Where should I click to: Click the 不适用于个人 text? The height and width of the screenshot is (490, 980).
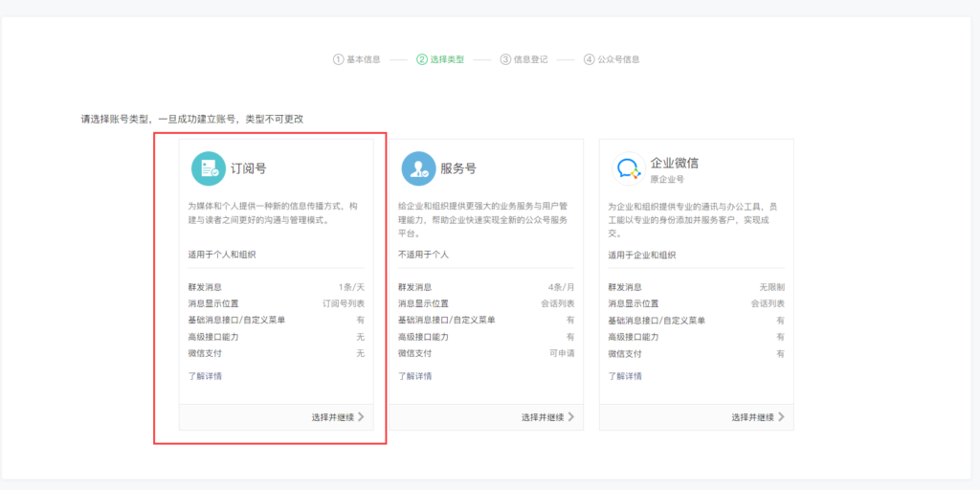(423, 255)
